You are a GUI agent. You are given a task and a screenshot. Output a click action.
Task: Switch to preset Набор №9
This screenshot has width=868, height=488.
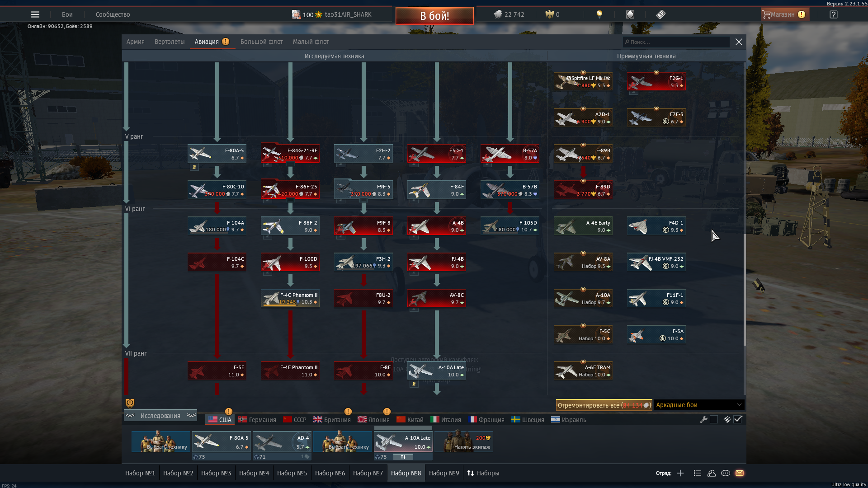coord(444,473)
